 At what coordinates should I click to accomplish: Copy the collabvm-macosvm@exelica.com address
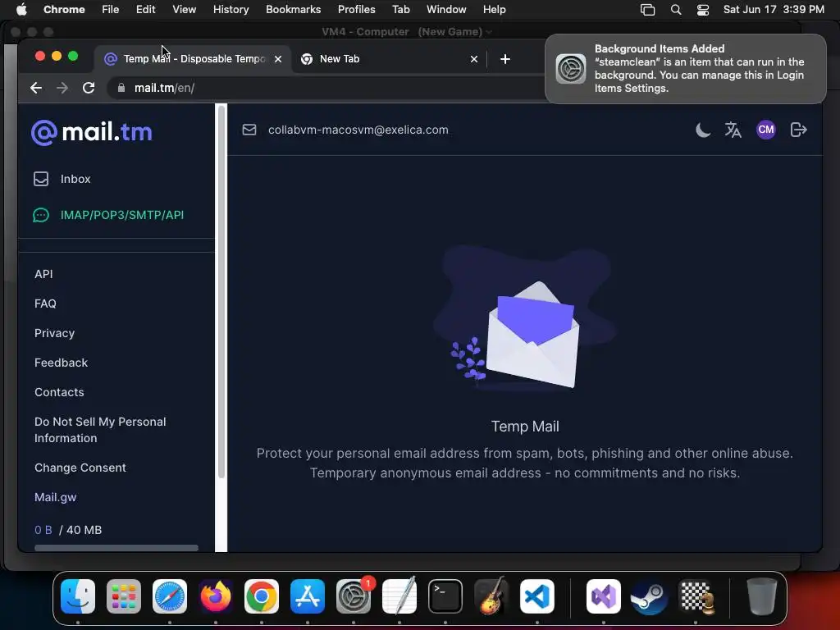coord(358,130)
